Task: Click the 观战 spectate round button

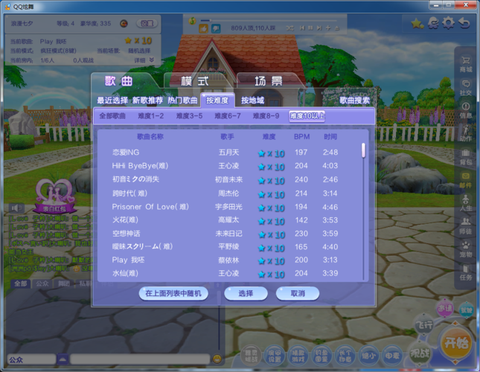Action: 420,353
